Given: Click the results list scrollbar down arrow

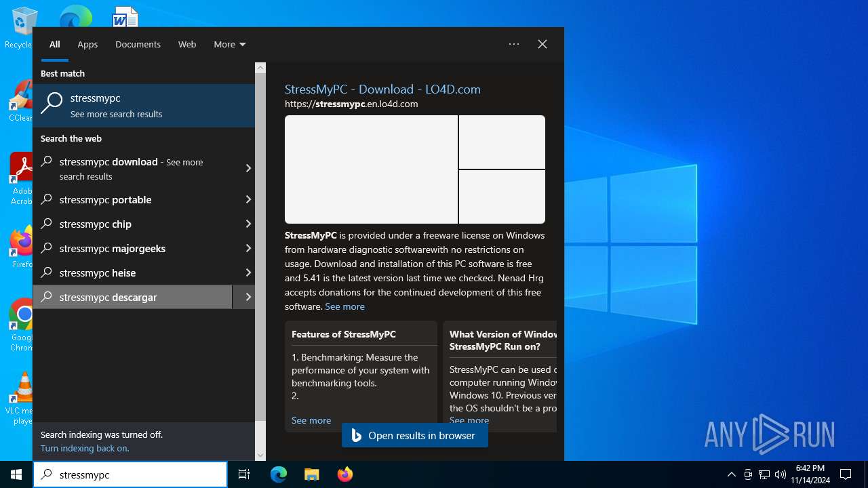Looking at the screenshot, I should coord(260,455).
